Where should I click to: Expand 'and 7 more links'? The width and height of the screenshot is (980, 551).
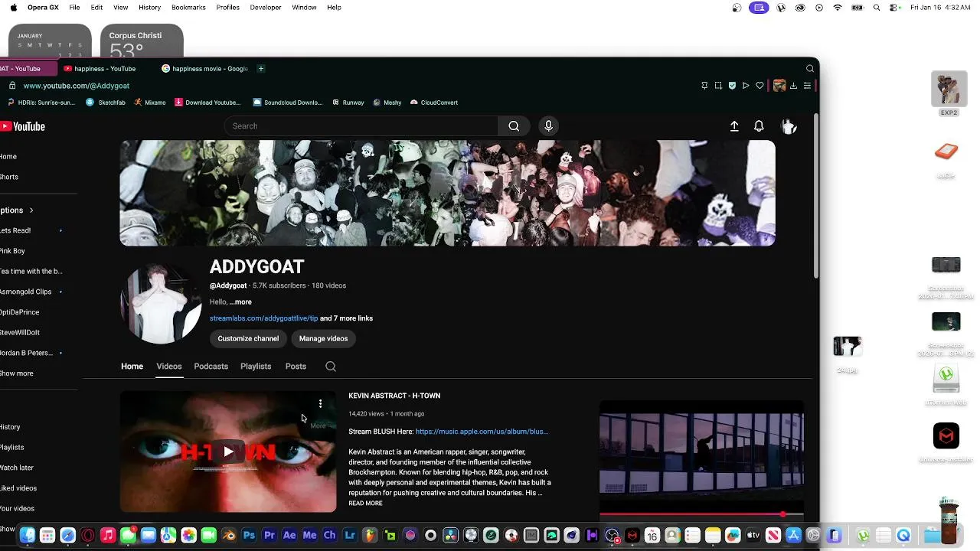coord(346,318)
